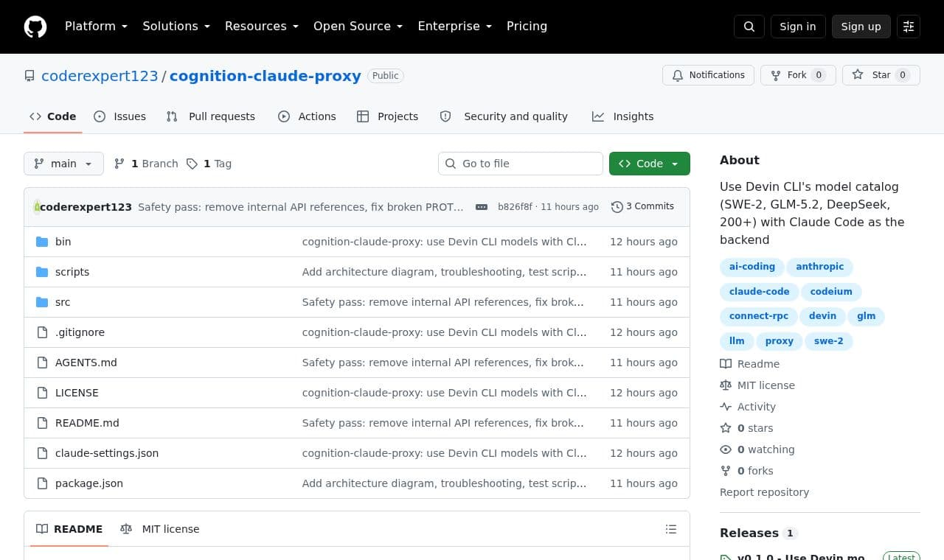
Task: Click the ellipsis to expand commit message
Action: point(482,207)
